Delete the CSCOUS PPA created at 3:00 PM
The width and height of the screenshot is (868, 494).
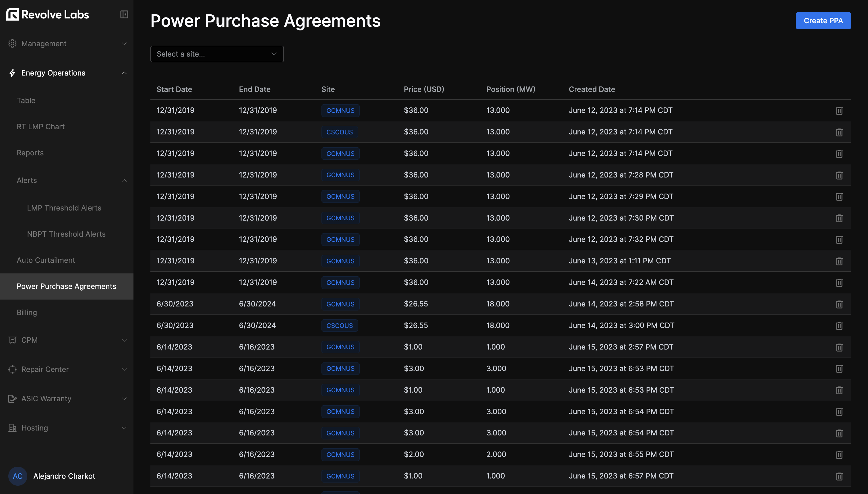(x=839, y=326)
